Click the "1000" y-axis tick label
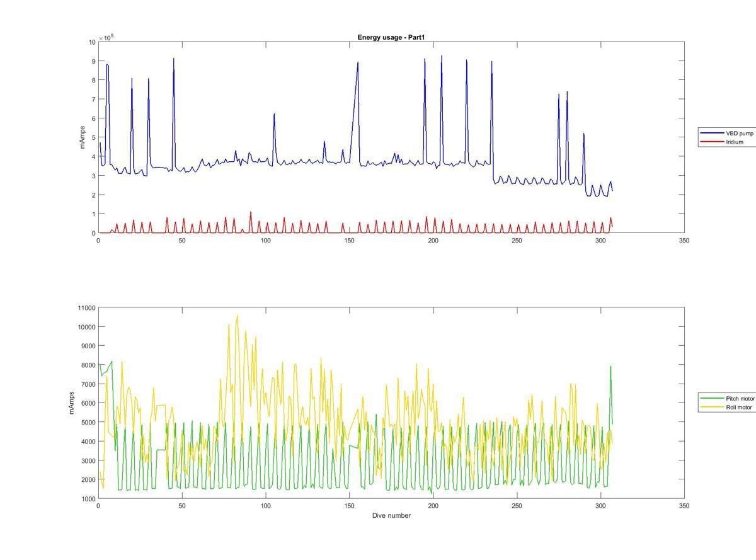Screen dimensions: 756x560 click(88, 499)
